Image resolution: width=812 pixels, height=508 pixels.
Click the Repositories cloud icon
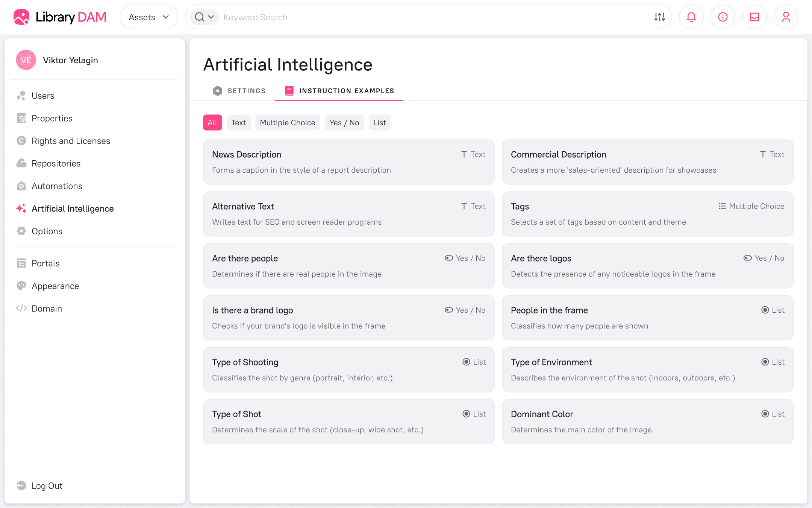[x=21, y=163]
